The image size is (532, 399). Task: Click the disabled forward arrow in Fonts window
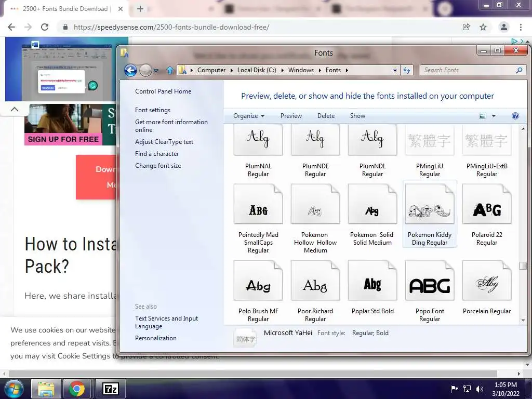pos(145,70)
